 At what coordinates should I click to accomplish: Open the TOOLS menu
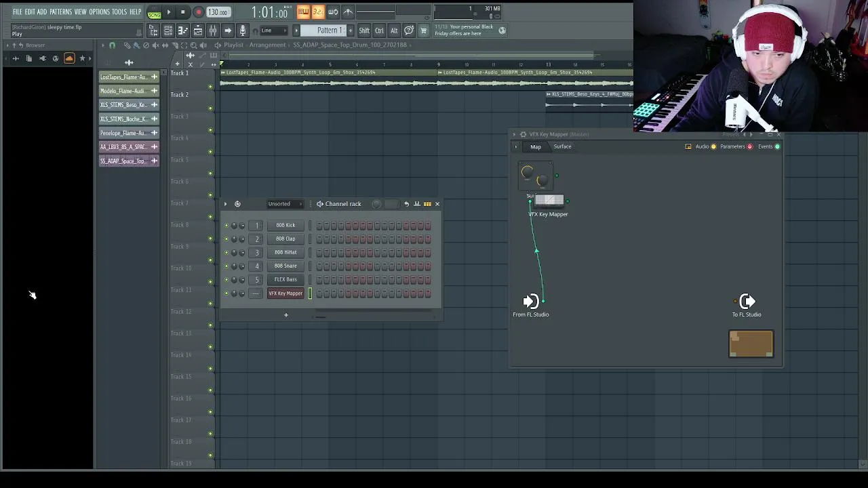pyautogui.click(x=119, y=12)
